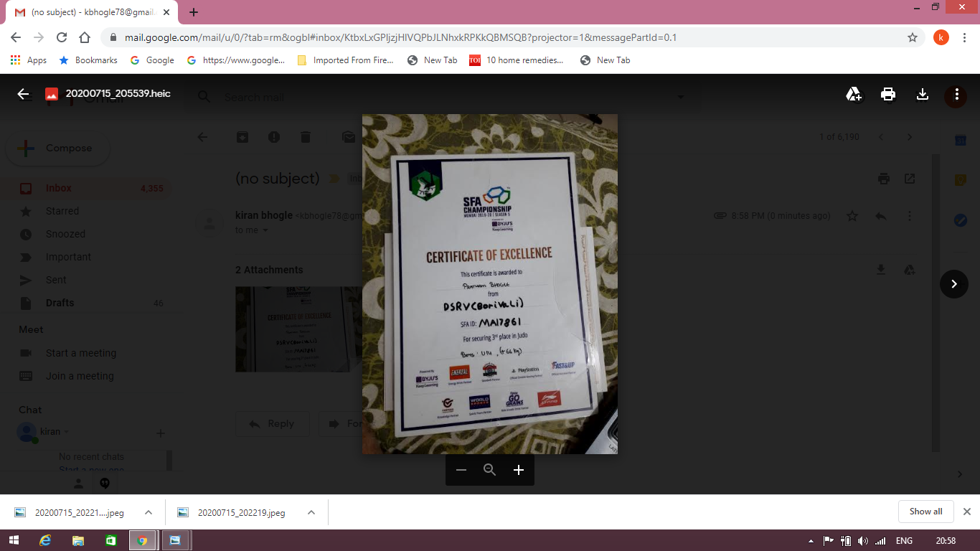Image resolution: width=980 pixels, height=551 pixels.
Task: Click Join a meeting
Action: [80, 376]
